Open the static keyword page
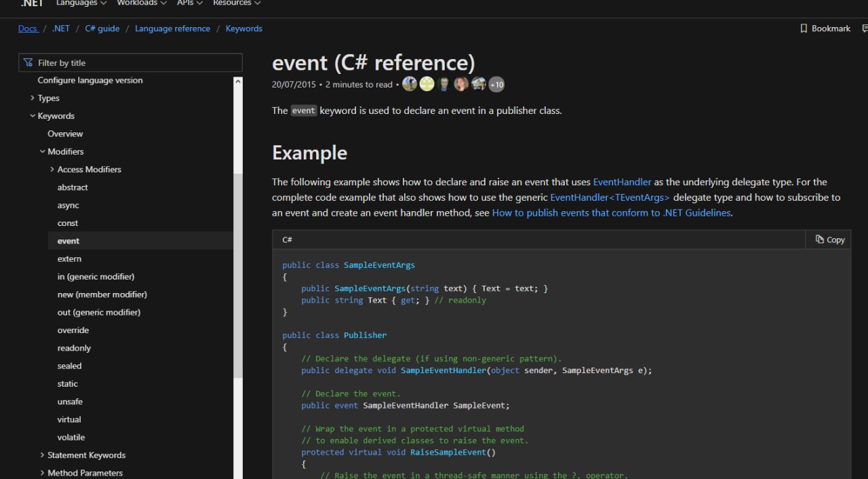The height and width of the screenshot is (479, 868). click(x=68, y=383)
